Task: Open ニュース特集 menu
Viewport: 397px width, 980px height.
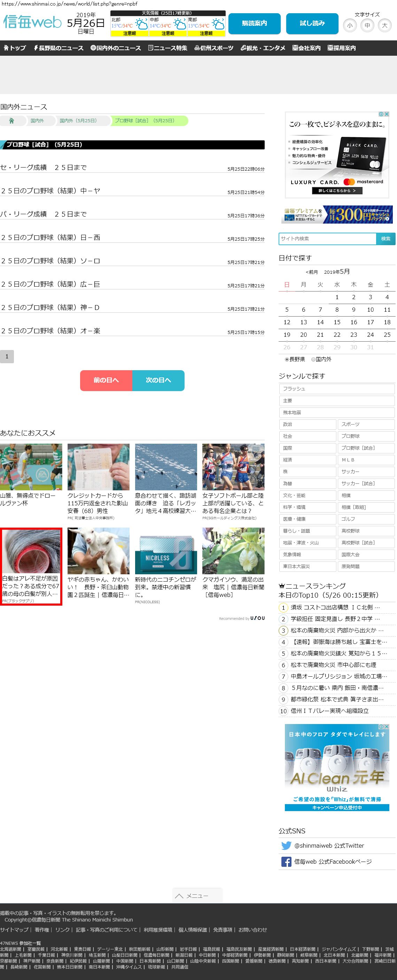Action: (x=168, y=48)
